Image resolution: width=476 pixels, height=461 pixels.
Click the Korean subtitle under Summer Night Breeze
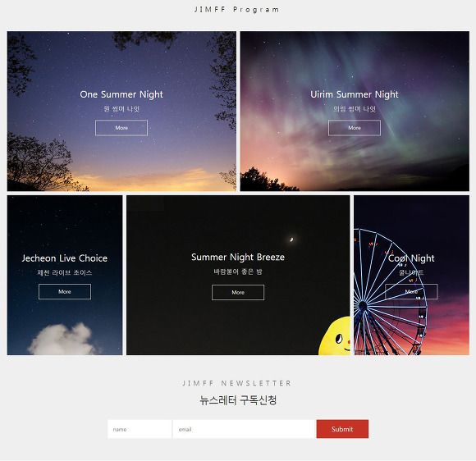point(238,272)
